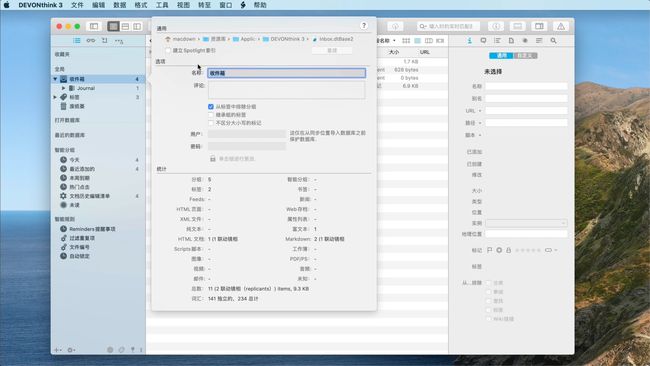Select the gray custom tab in inspector
The width and height of the screenshot is (650, 366).
click(x=525, y=56)
